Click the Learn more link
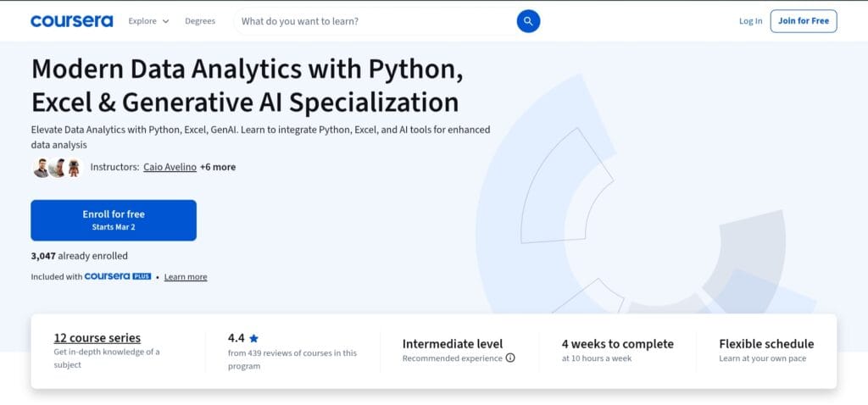 186,277
